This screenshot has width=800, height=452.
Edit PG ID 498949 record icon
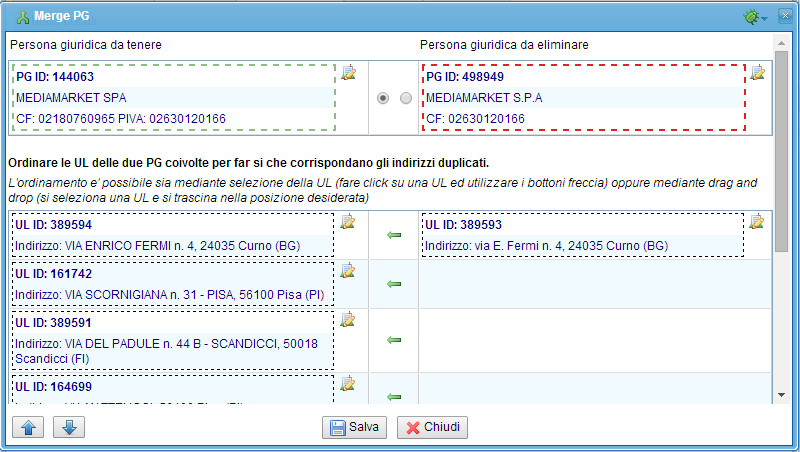758,72
